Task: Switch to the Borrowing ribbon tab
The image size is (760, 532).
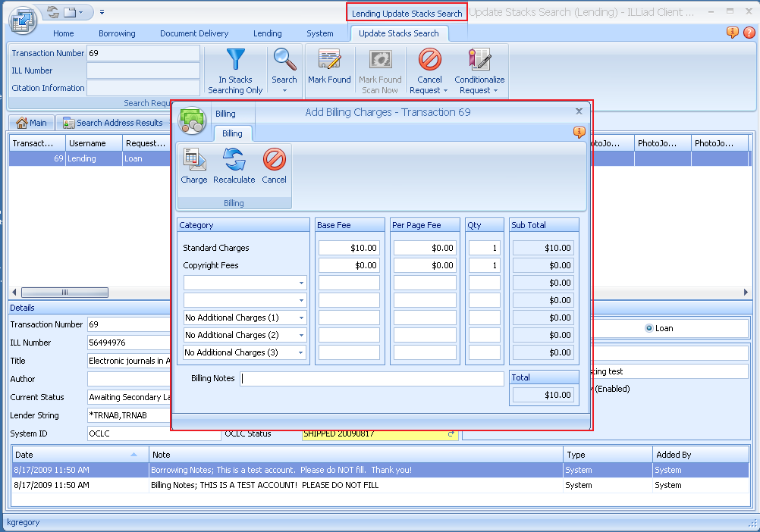Action: (117, 33)
